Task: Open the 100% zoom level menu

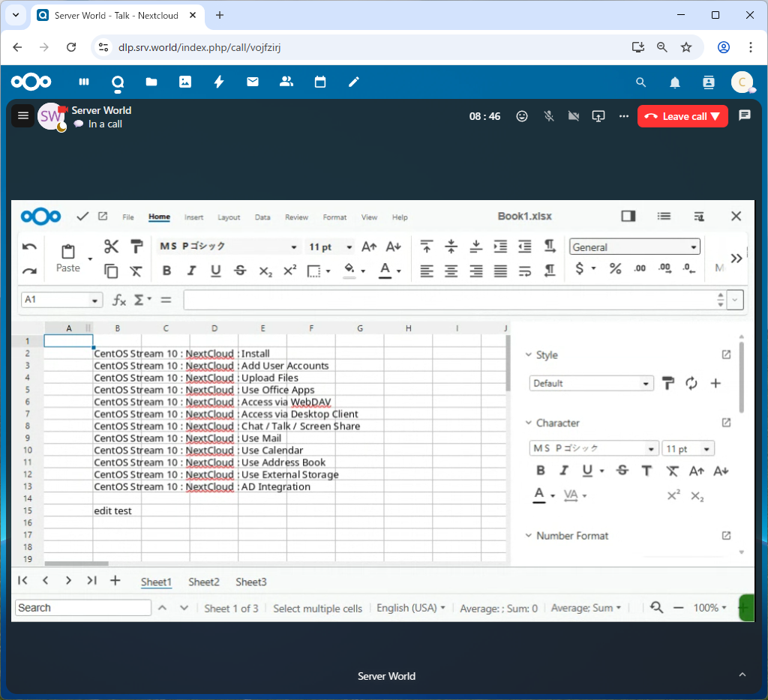Action: (x=709, y=608)
